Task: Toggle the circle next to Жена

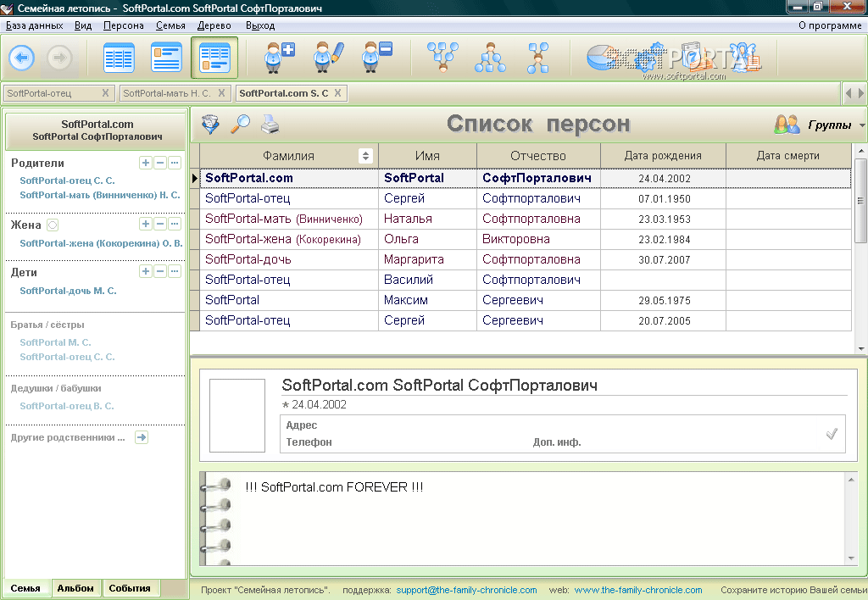Action: (52, 225)
